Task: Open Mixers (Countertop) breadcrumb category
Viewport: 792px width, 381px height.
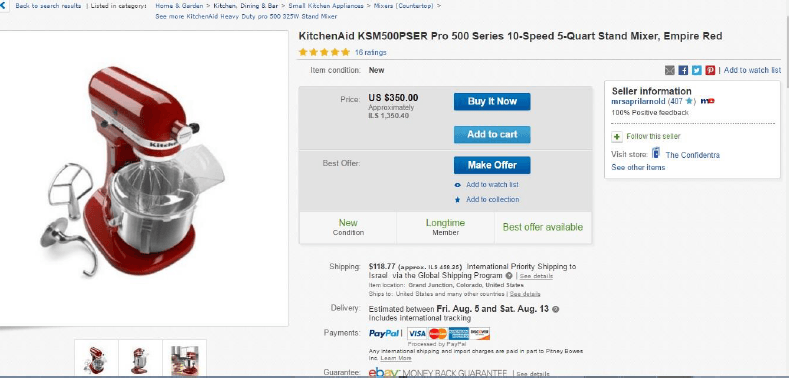Action: tap(404, 6)
